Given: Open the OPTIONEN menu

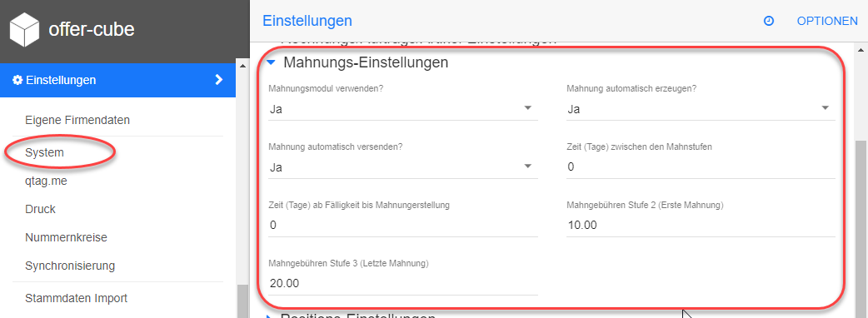Looking at the screenshot, I should 827,21.
